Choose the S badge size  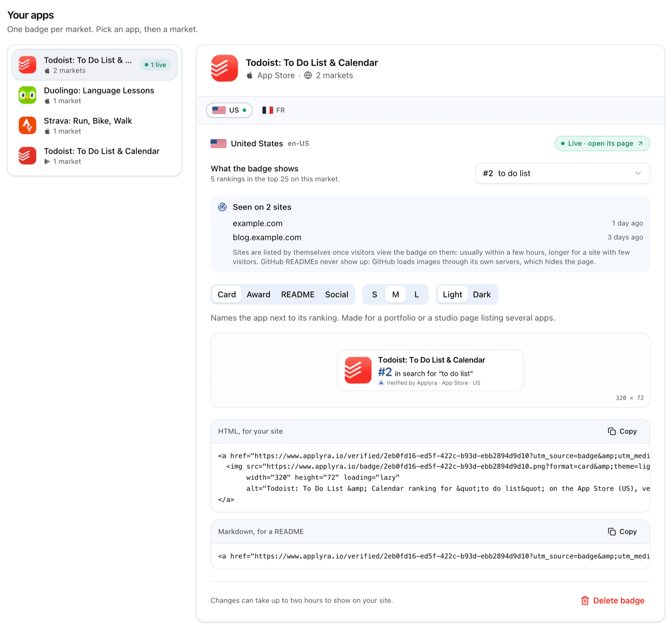coord(375,295)
